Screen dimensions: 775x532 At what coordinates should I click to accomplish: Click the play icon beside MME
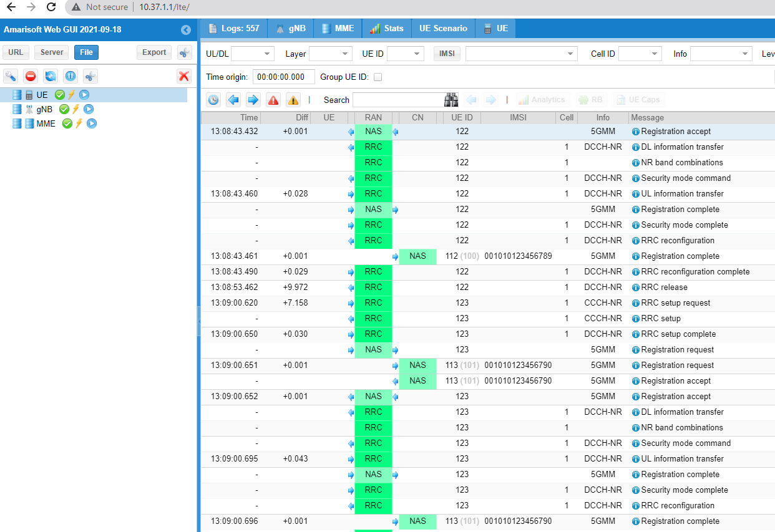pyautogui.click(x=92, y=123)
